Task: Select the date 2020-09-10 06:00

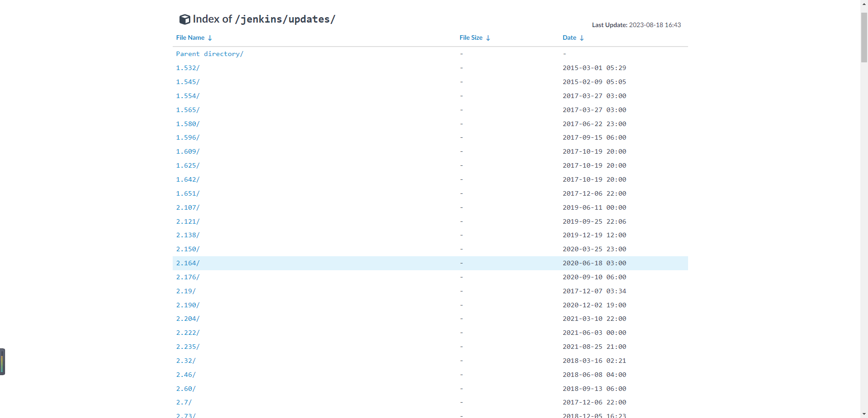Action: point(594,277)
